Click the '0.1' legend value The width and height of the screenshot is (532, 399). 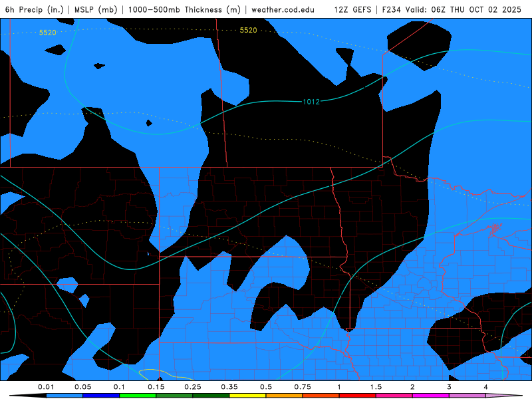[119, 387]
